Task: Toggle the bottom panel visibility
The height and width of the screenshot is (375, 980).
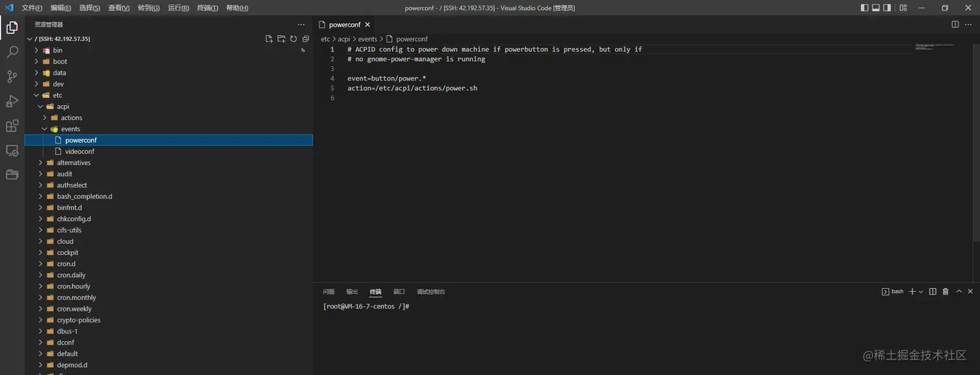Action: (x=876, y=8)
